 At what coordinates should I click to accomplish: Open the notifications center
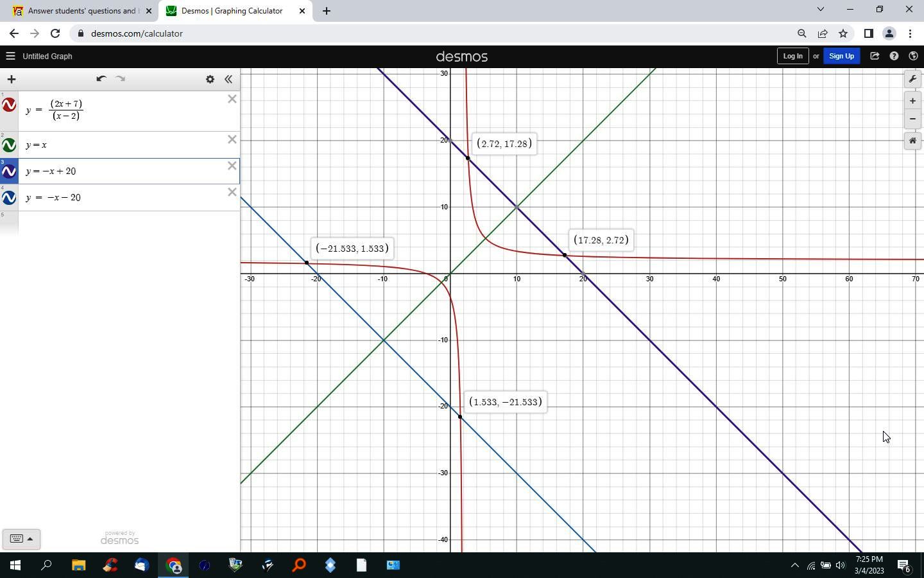904,565
